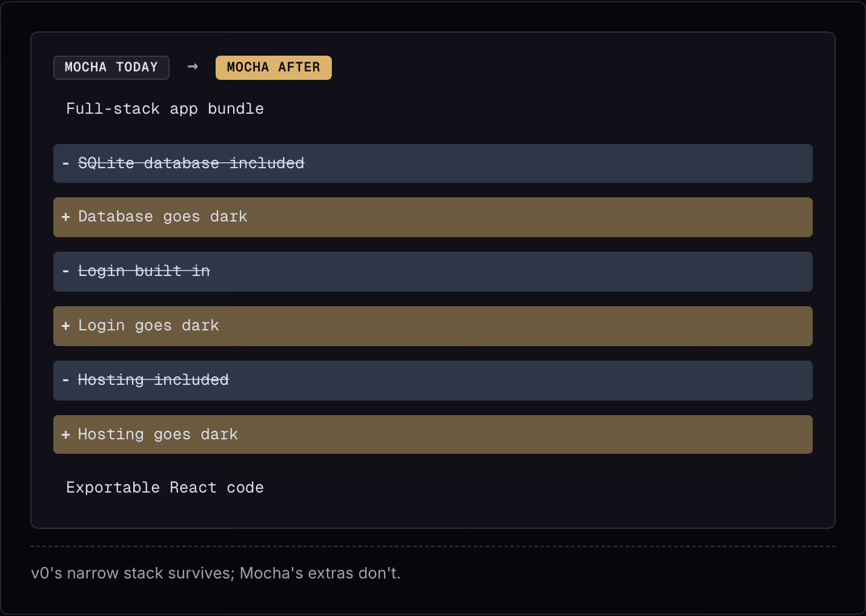This screenshot has height=616, width=866.
Task: Click the 'Hosting goes dark' row
Action: point(433,434)
